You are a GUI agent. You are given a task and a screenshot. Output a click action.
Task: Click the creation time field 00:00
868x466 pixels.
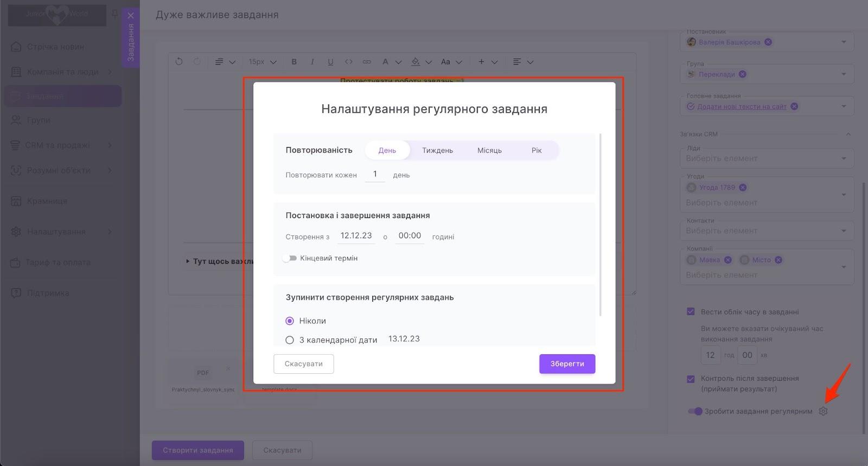pyautogui.click(x=410, y=236)
